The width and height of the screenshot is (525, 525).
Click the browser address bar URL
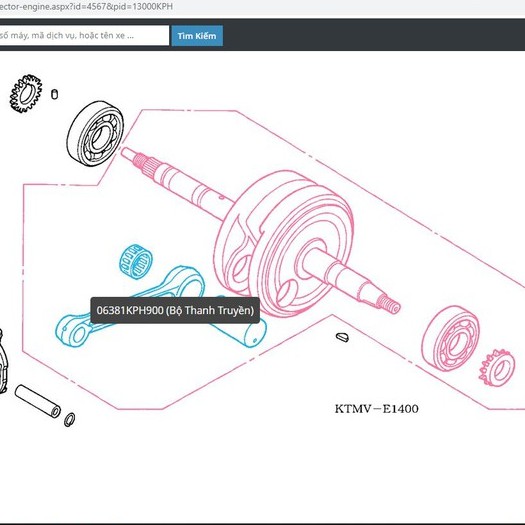click(86, 6)
